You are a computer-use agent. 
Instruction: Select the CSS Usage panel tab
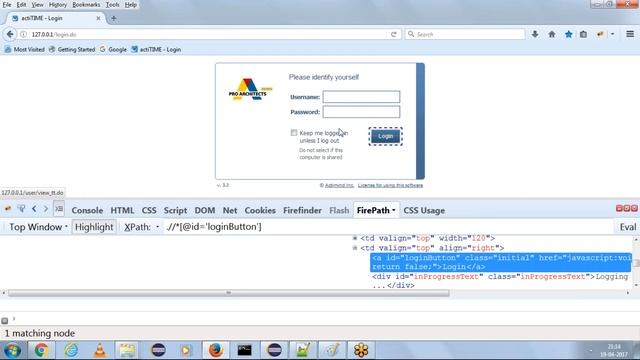click(x=424, y=211)
